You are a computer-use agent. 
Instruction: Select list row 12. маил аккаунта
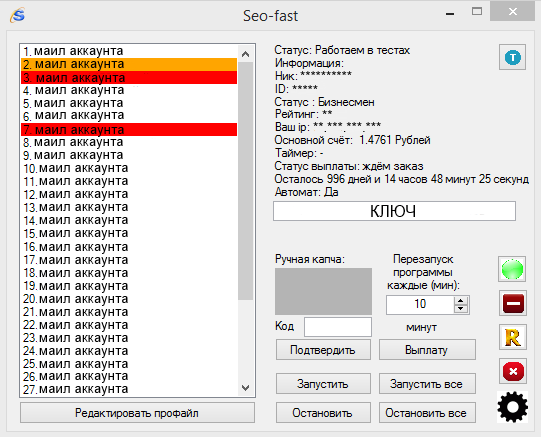[129, 194]
